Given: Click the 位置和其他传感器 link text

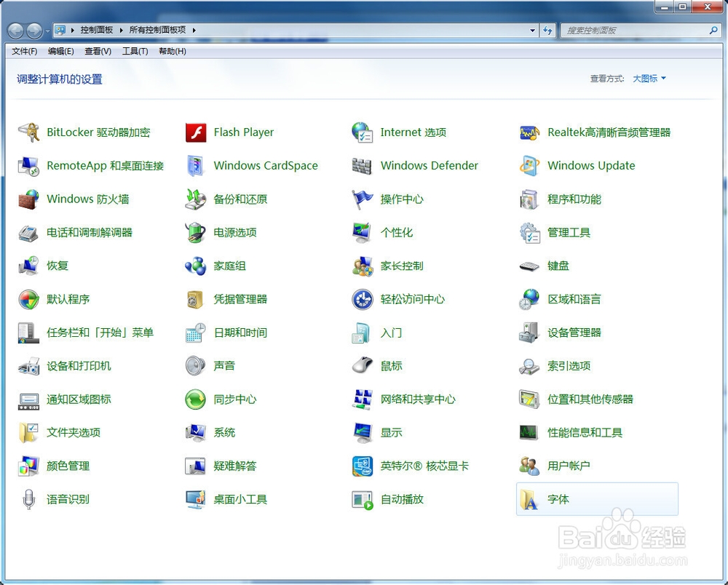Looking at the screenshot, I should click(x=590, y=399).
